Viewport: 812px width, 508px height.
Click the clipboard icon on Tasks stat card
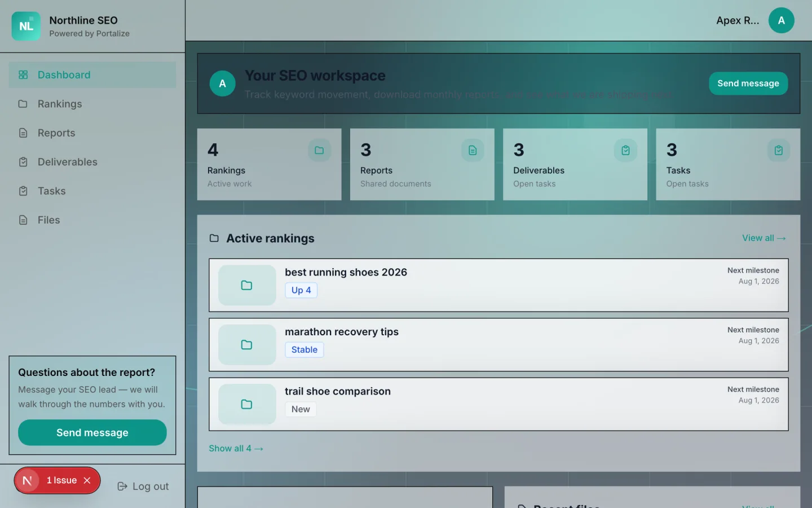(x=779, y=150)
